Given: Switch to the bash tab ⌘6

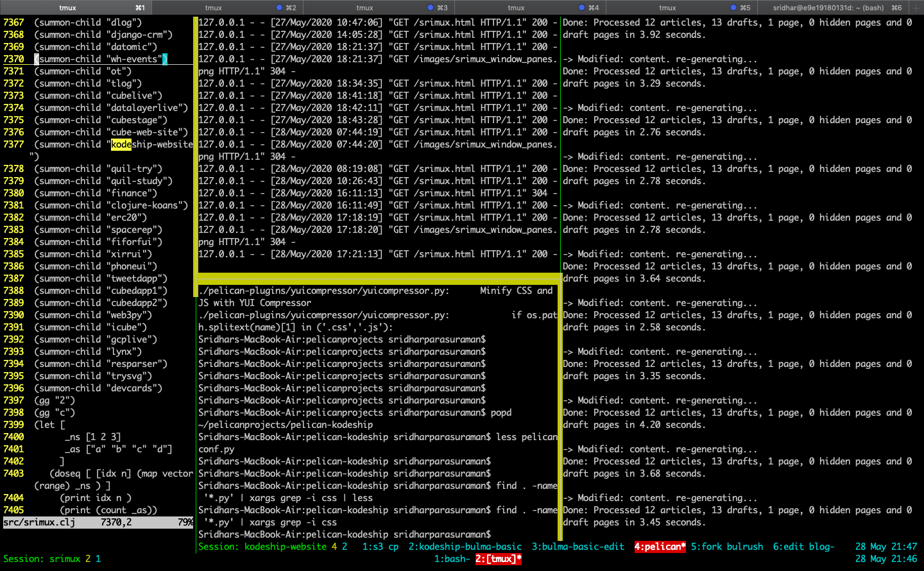Looking at the screenshot, I should [x=833, y=8].
